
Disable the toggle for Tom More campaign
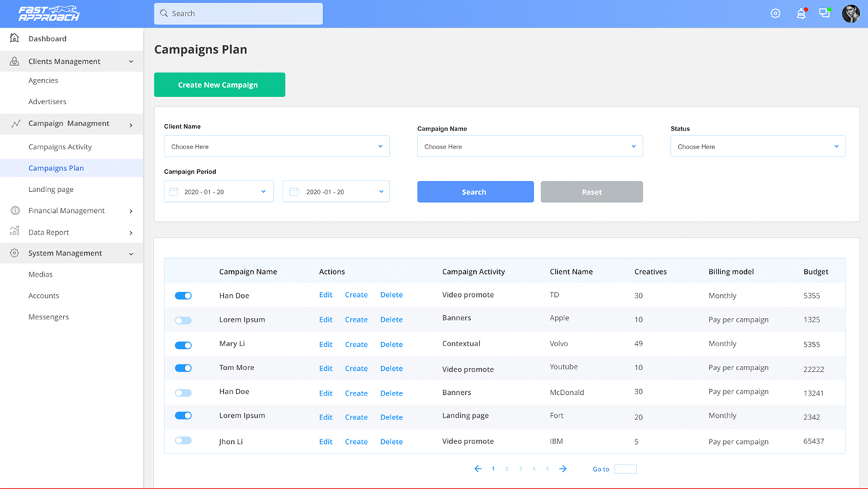183,368
